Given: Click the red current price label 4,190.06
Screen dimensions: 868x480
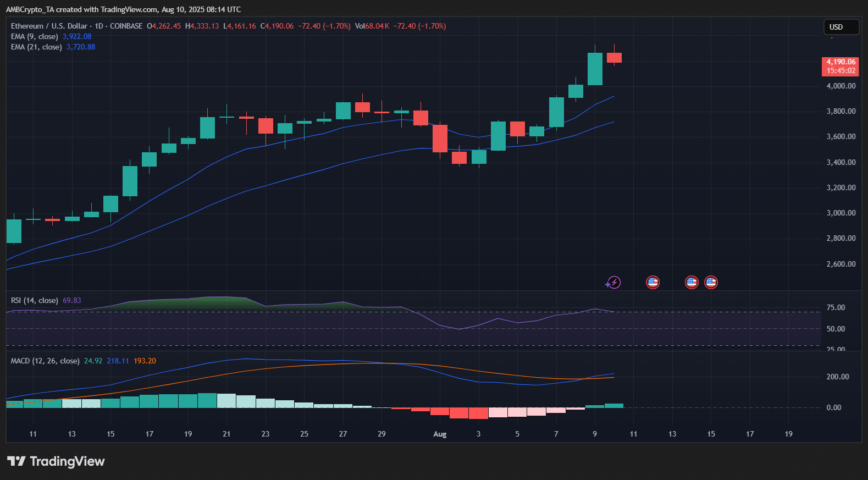Looking at the screenshot, I should click(841, 66).
